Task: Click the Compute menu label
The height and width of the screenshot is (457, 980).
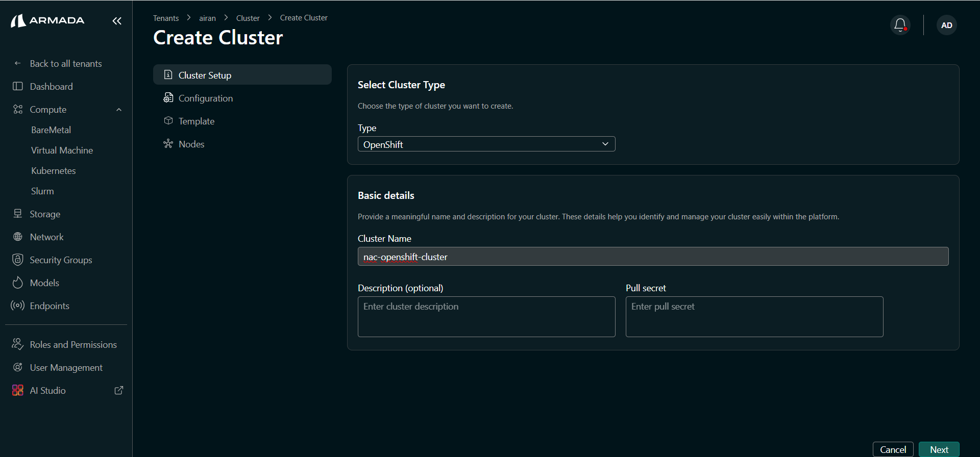Action: (48, 109)
